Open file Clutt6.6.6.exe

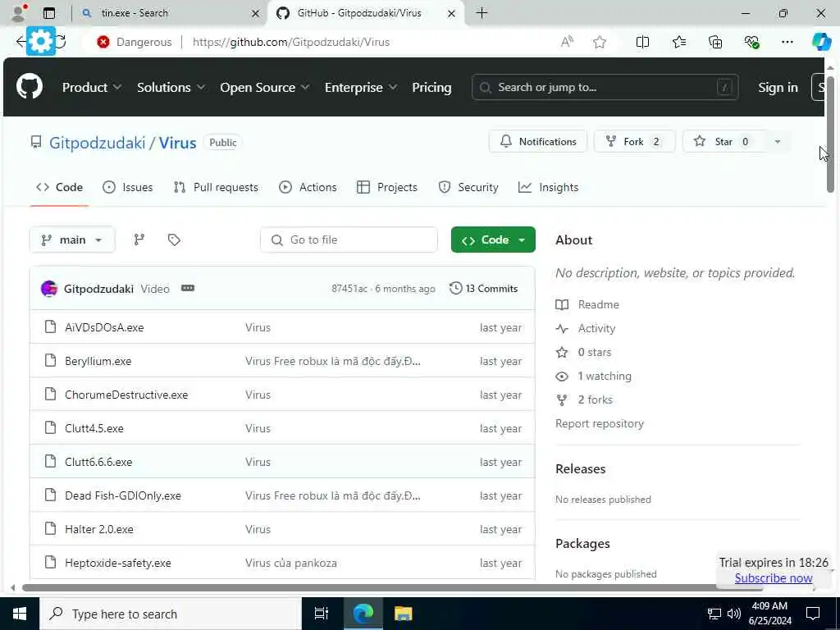click(x=98, y=462)
